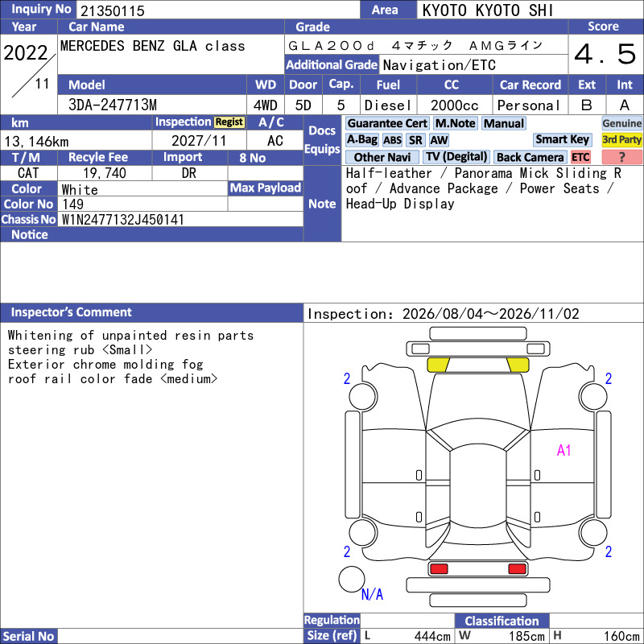Viewport: 644px width, 644px height.
Task: Click the yellow 3rd Party badge
Action: (621, 139)
